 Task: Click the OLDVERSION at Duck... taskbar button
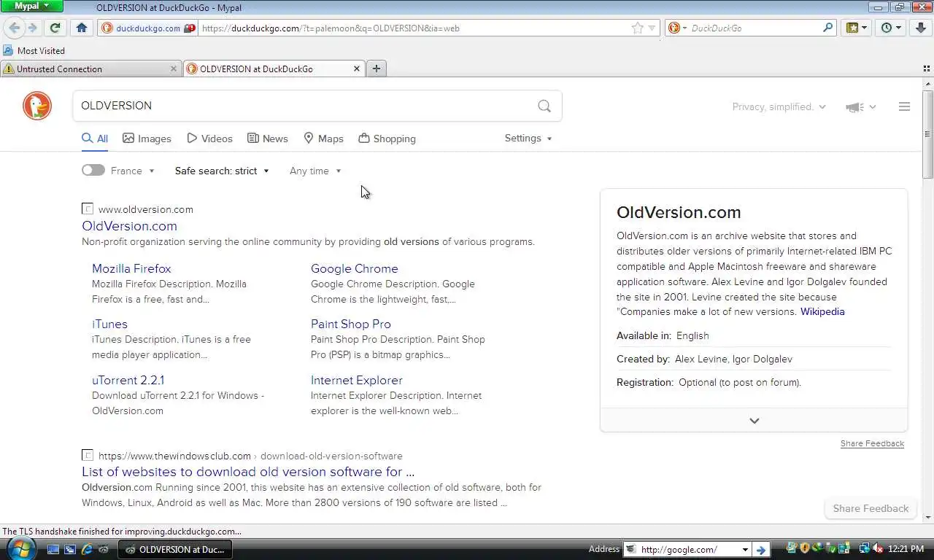(x=175, y=549)
